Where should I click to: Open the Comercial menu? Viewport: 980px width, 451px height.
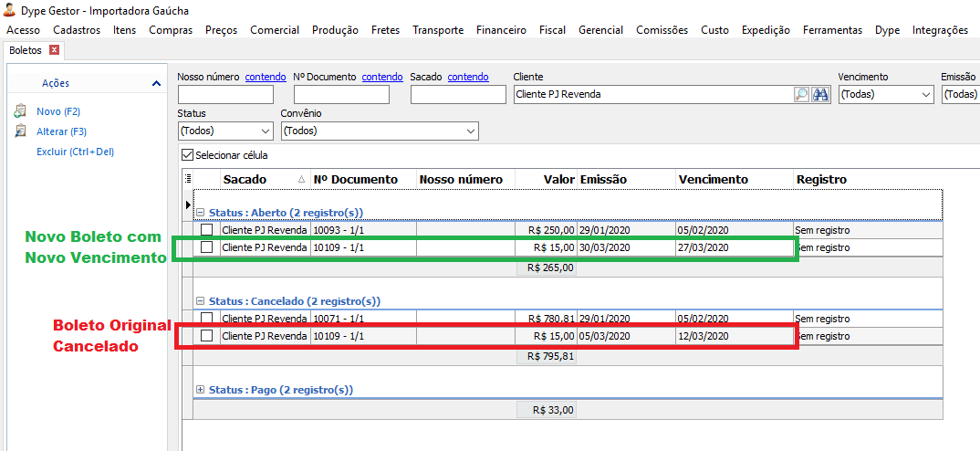275,30
